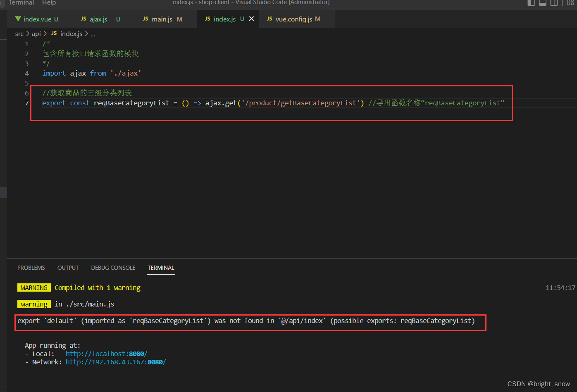Click line number 4 in the gutter
Viewport: 577px width, 392px height.
pyautogui.click(x=27, y=74)
